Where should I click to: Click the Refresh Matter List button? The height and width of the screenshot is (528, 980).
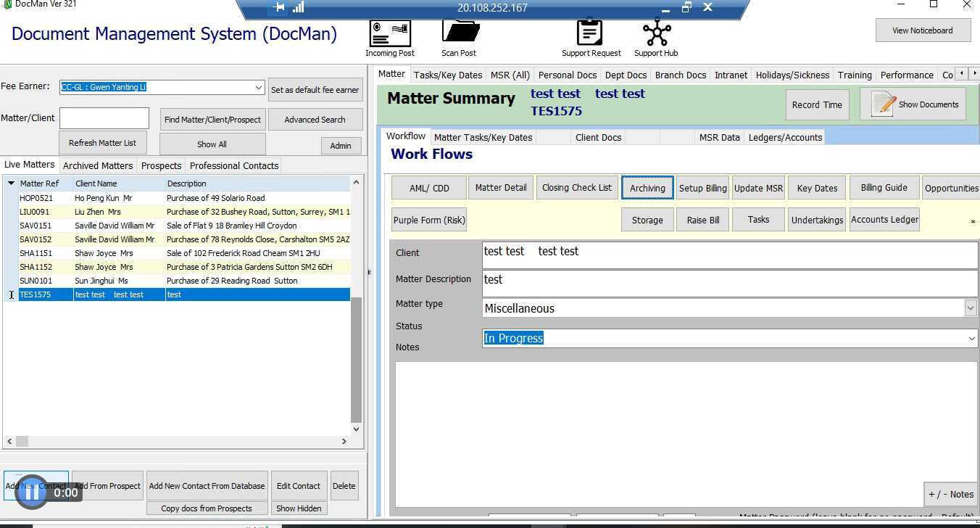tap(102, 143)
